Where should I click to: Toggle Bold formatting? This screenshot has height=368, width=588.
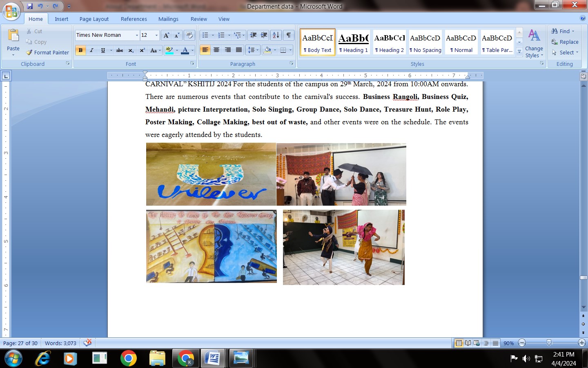point(80,50)
